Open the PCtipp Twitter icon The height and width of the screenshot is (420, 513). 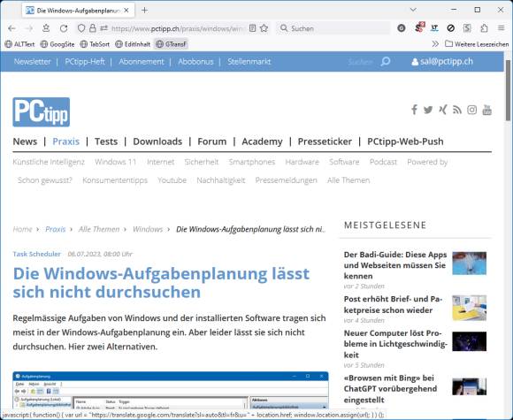428,110
